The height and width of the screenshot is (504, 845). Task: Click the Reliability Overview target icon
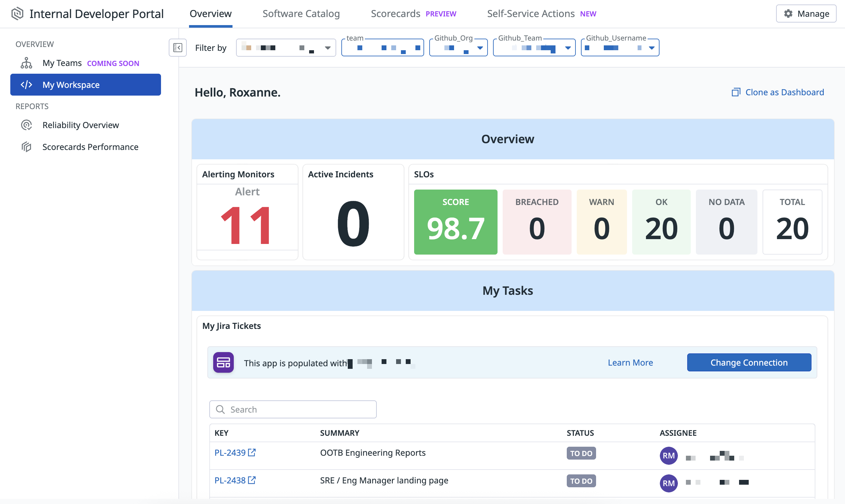(26, 125)
